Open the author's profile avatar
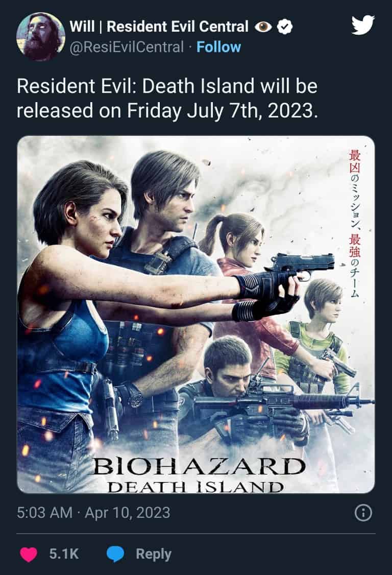The image size is (392, 575). 41,37
